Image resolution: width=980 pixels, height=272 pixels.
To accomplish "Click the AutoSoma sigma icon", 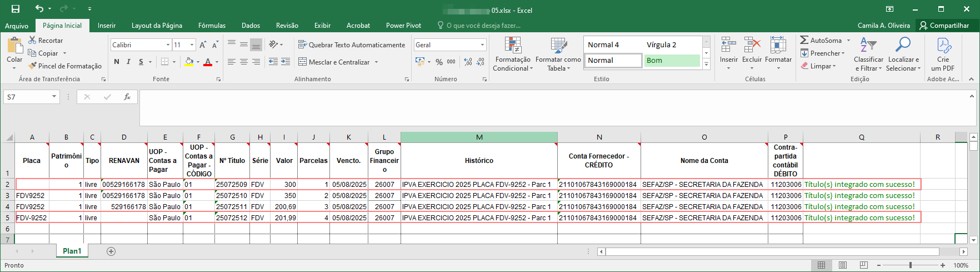I will [x=804, y=40].
